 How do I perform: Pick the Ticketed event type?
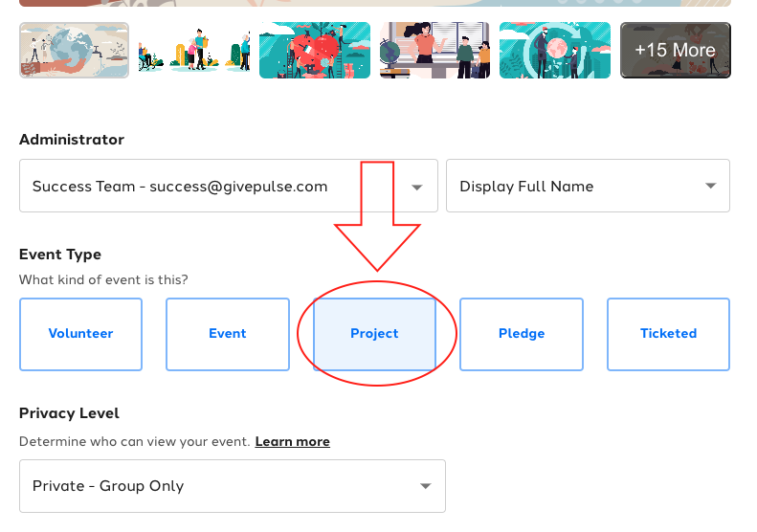pyautogui.click(x=668, y=334)
